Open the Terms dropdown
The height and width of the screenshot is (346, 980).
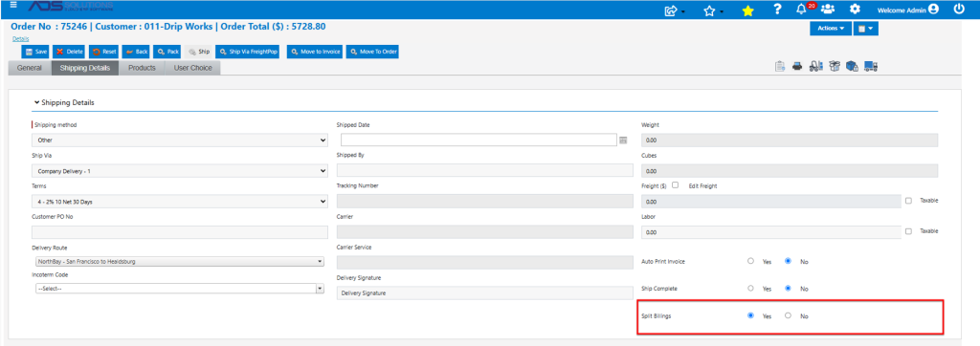[179, 201]
